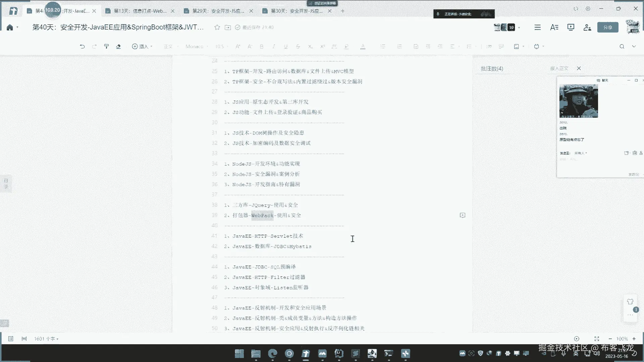Screen dimensions: 644x362
Task: Click the add comment icon beside line 39
Action: click(x=463, y=215)
